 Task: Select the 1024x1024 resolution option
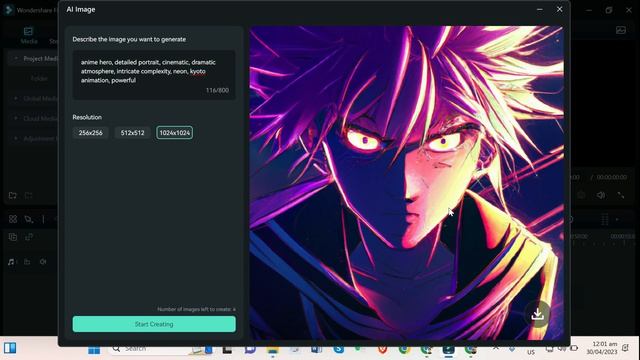click(175, 133)
